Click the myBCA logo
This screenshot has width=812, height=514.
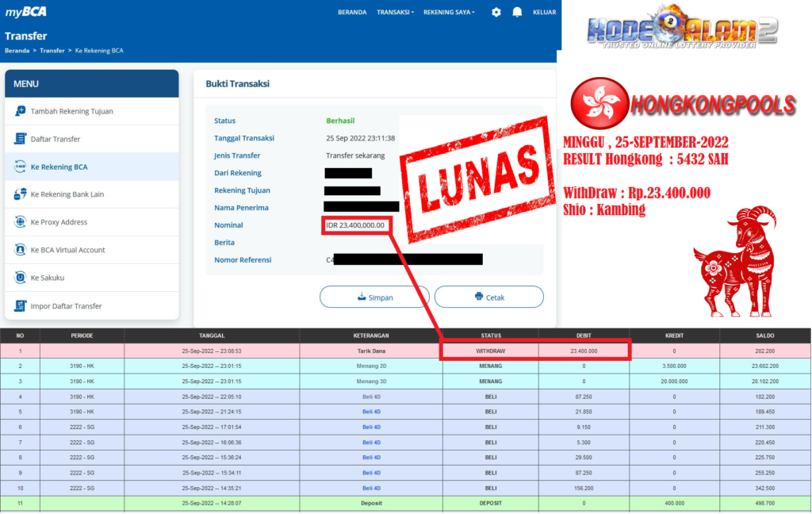point(26,12)
